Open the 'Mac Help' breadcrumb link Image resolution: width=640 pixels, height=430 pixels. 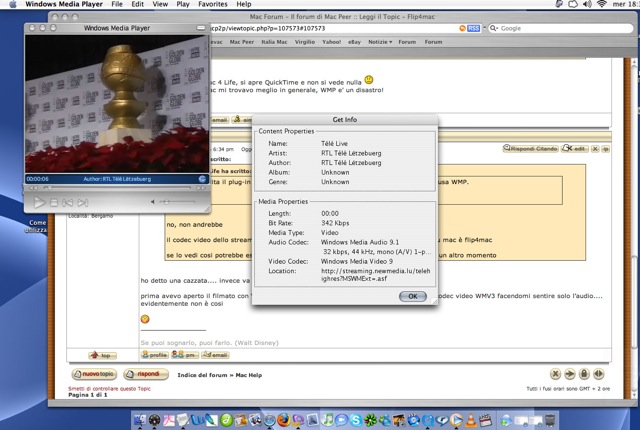click(x=249, y=375)
